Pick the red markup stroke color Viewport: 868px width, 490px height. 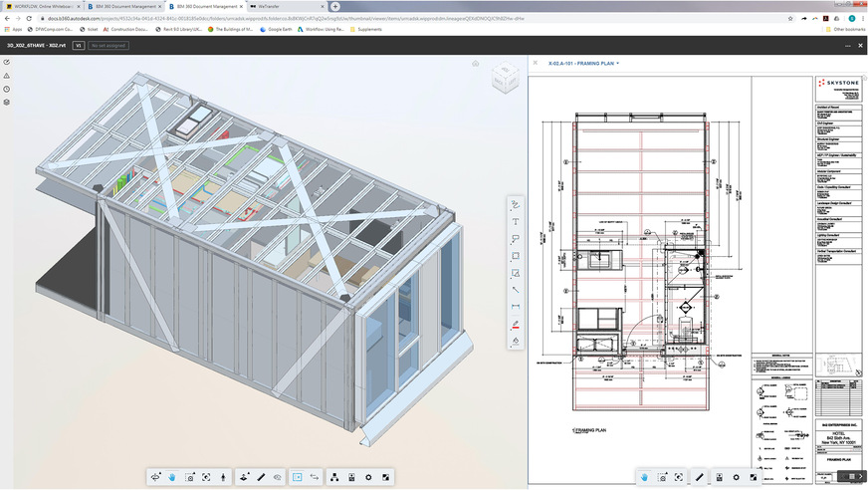tap(516, 324)
